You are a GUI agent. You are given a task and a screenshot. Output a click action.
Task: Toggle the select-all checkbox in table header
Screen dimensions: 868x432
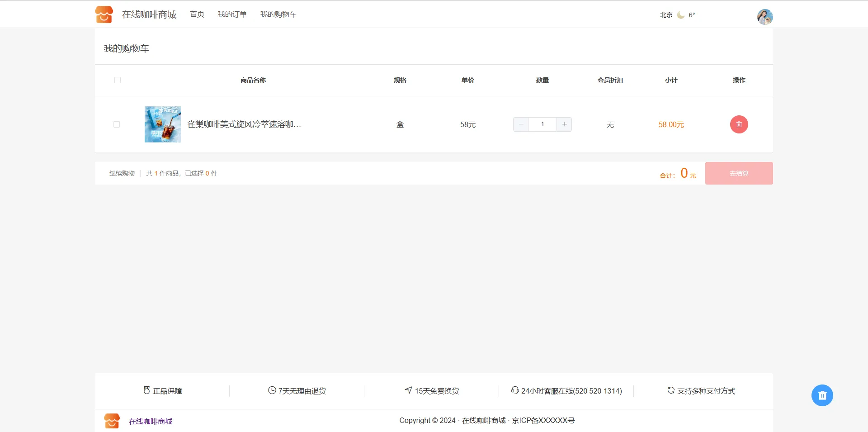click(118, 80)
